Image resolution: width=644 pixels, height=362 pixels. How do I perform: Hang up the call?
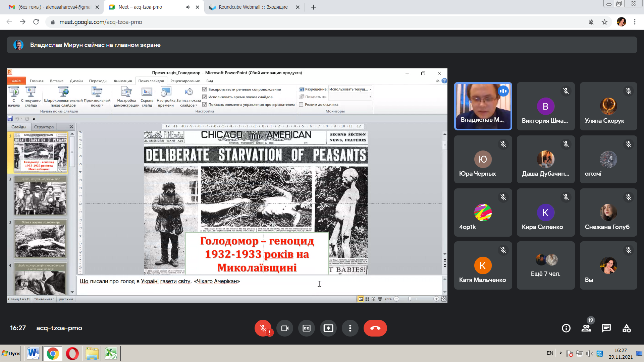[375, 328]
